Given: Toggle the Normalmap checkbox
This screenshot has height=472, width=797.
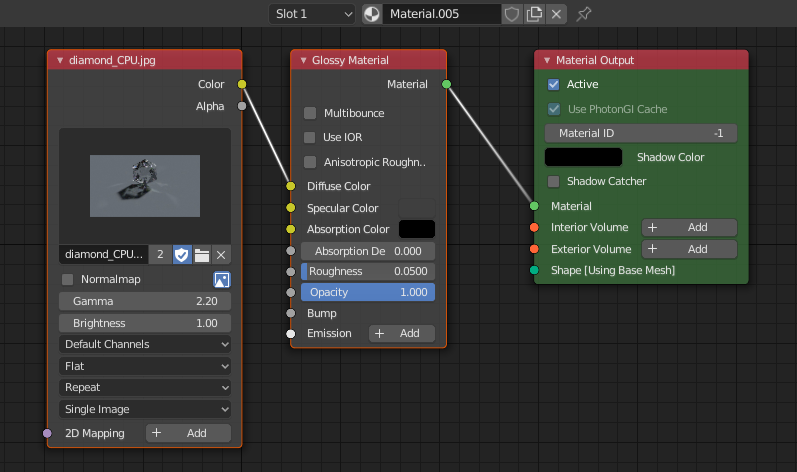Looking at the screenshot, I should 68,280.
